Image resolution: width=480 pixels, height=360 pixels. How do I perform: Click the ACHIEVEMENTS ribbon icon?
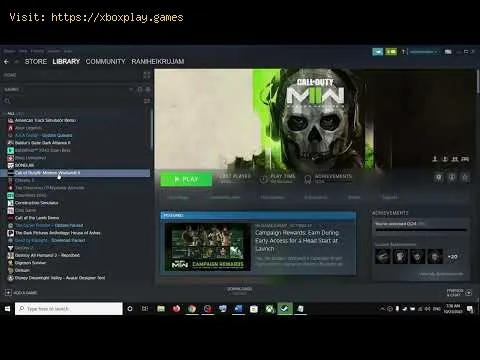click(x=308, y=179)
